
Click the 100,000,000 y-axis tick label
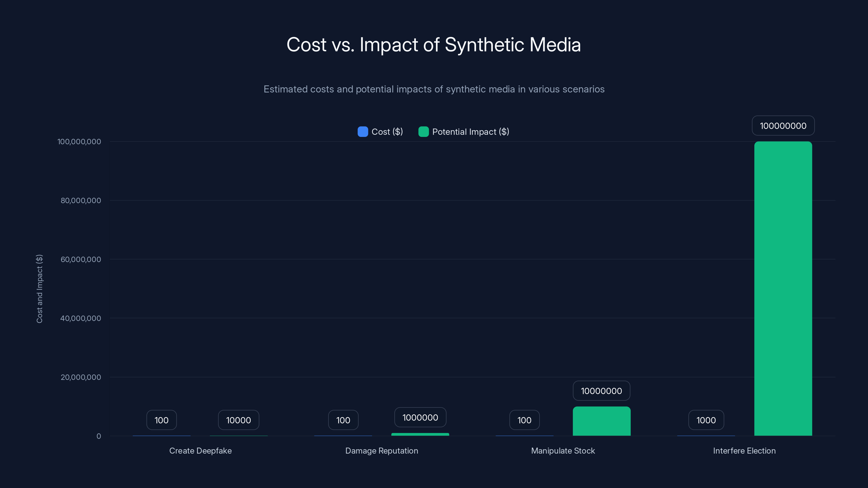click(x=79, y=142)
